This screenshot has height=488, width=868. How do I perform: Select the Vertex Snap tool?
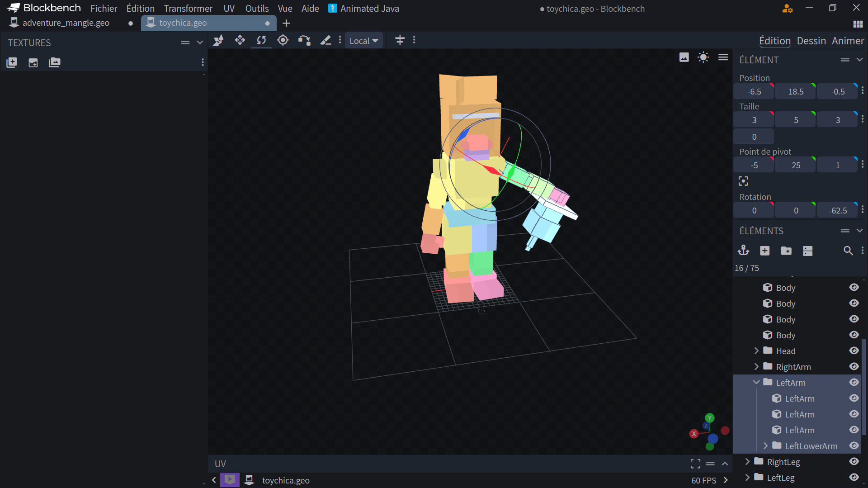(x=304, y=41)
